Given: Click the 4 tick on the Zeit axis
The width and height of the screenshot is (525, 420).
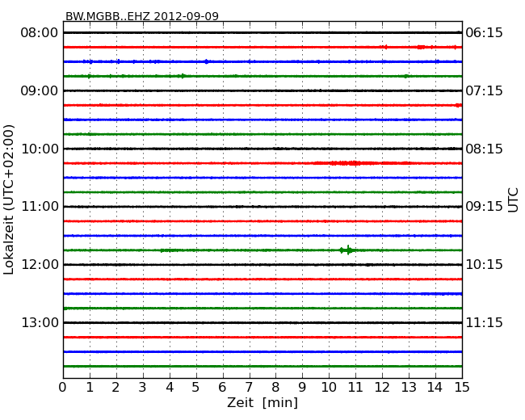Looking at the screenshot, I should point(170,387).
